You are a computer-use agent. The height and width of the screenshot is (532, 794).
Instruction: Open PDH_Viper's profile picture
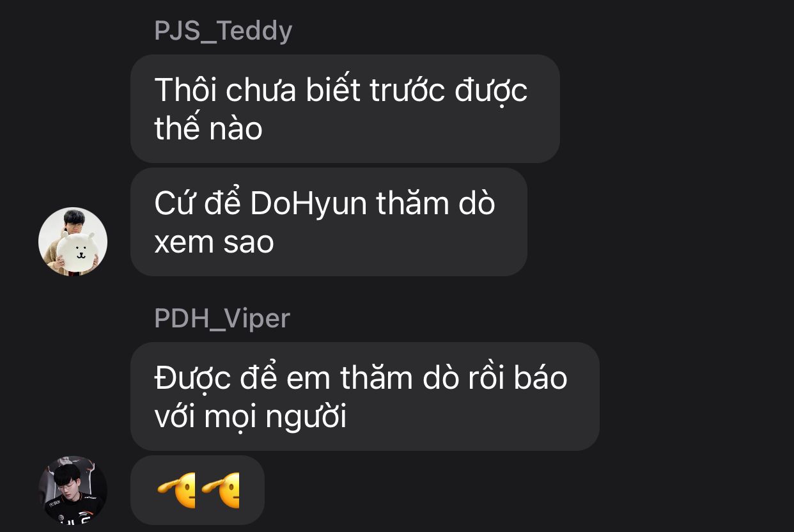[73, 490]
